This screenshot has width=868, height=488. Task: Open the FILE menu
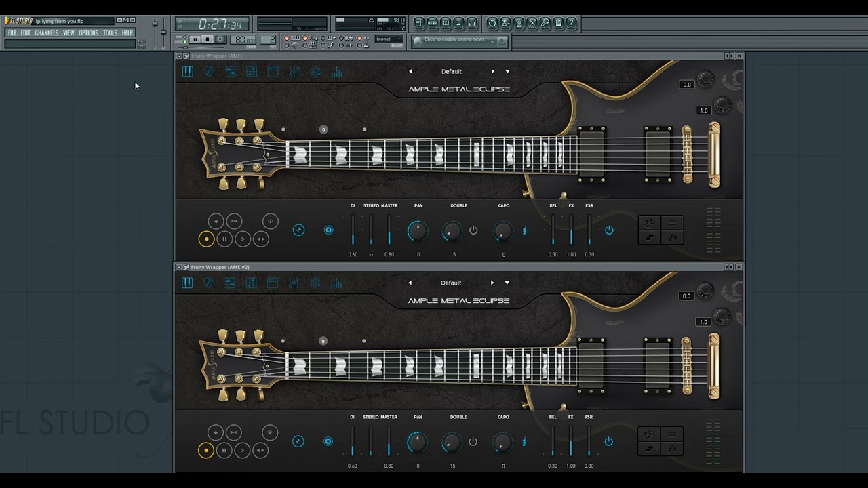[12, 33]
